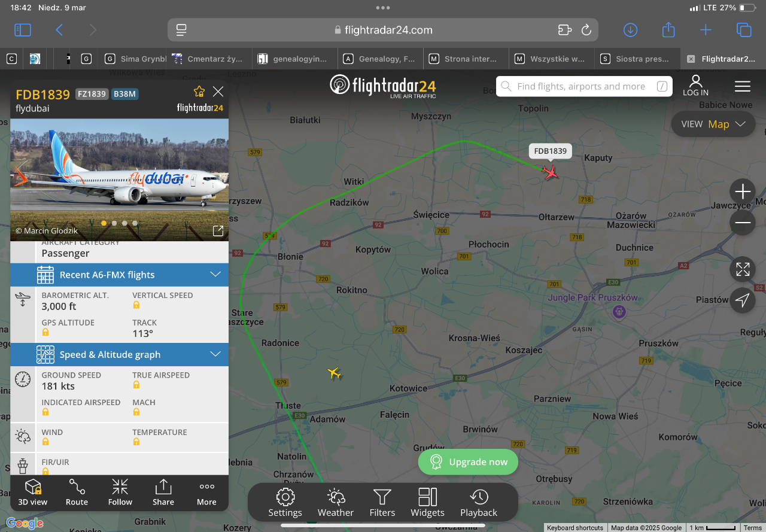The width and height of the screenshot is (766, 532).
Task: Open the Weather layer options
Action: point(336,503)
